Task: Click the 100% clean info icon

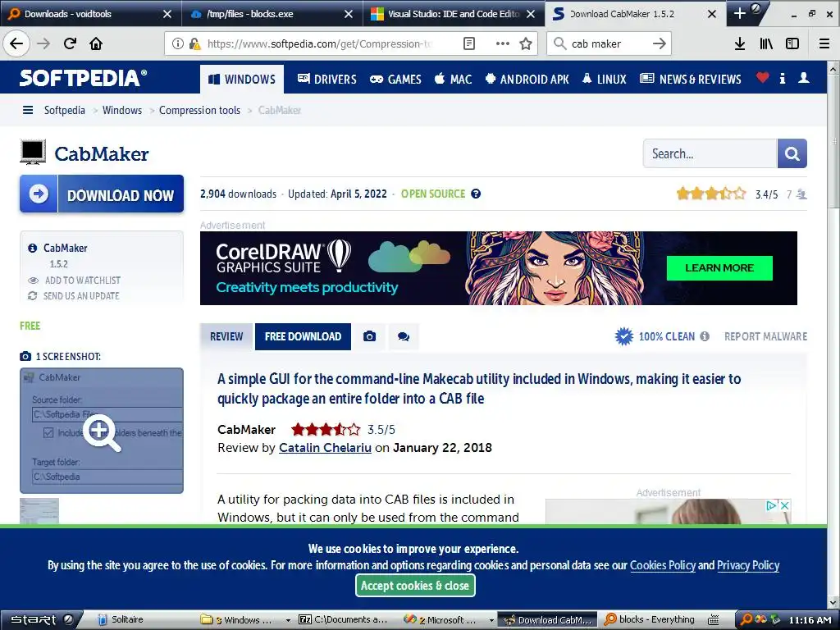Action: pyautogui.click(x=705, y=336)
